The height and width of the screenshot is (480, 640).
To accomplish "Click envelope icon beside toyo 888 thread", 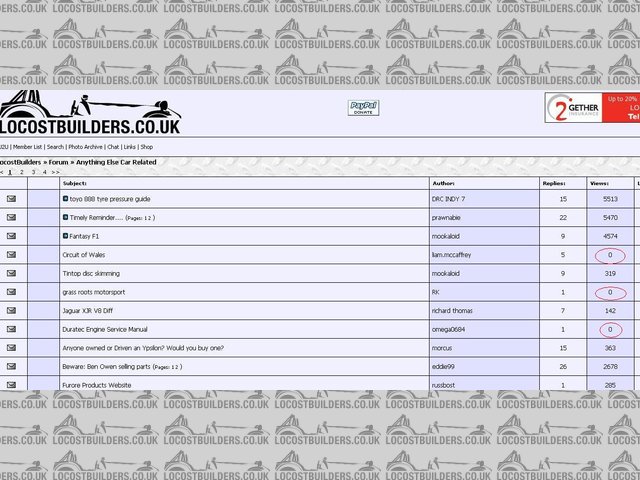I will click(x=12, y=199).
